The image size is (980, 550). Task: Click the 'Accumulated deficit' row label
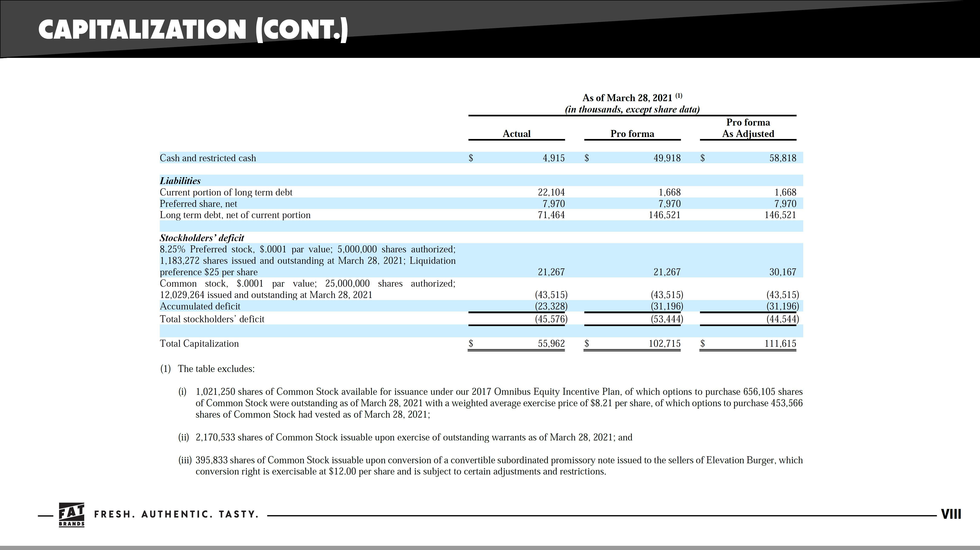(x=200, y=306)
